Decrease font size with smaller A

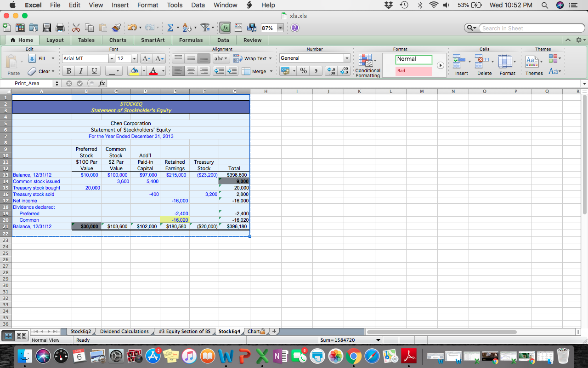pyautogui.click(x=159, y=58)
